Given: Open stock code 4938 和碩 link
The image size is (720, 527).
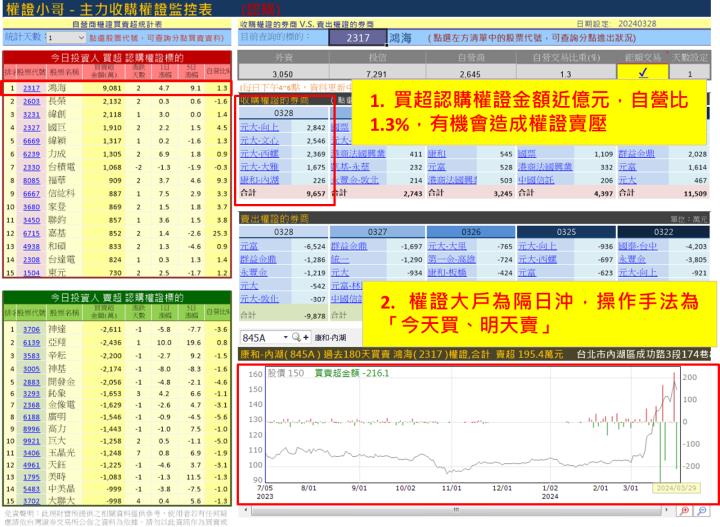Looking at the screenshot, I should [32, 247].
